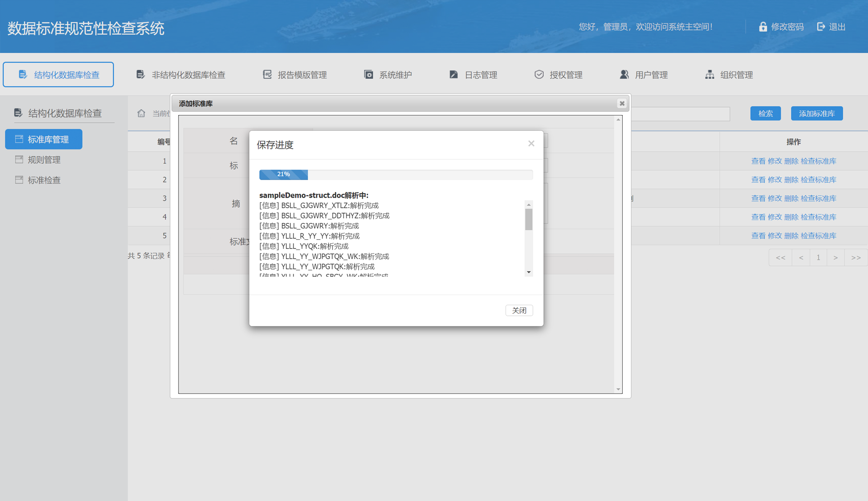
Task: Go to last page with >> button
Action: (x=855, y=258)
